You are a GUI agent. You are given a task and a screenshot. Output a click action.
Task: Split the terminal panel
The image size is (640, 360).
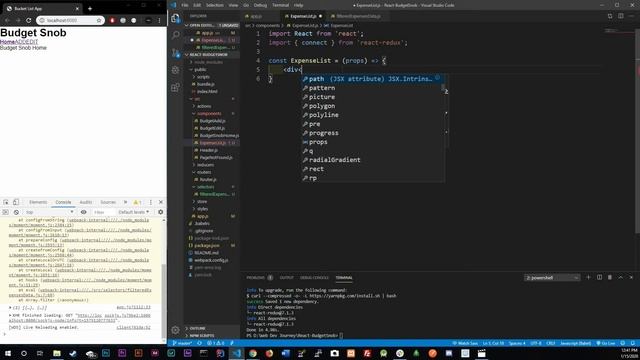click(x=599, y=278)
